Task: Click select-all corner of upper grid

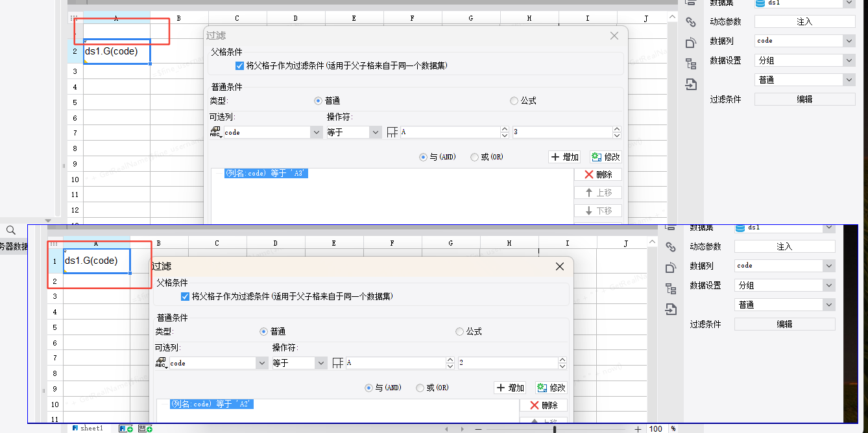Action: [x=75, y=19]
